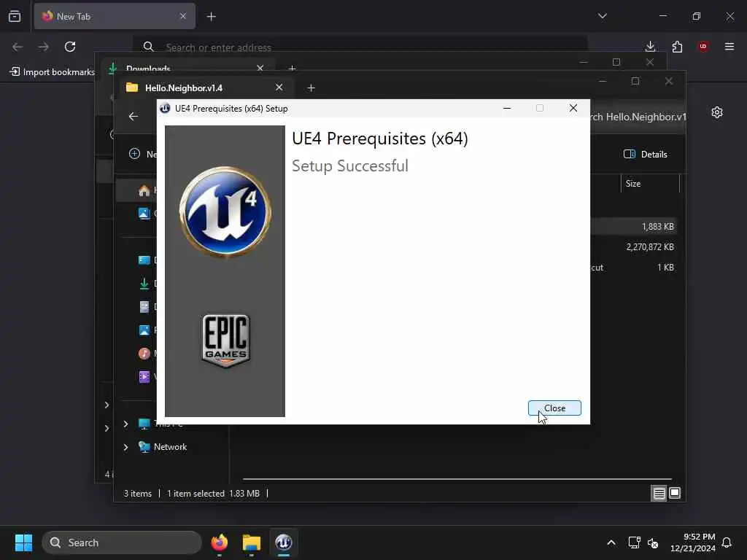Open the Pictures icon in Explorer sidebar
The image size is (747, 560).
pyautogui.click(x=144, y=330)
